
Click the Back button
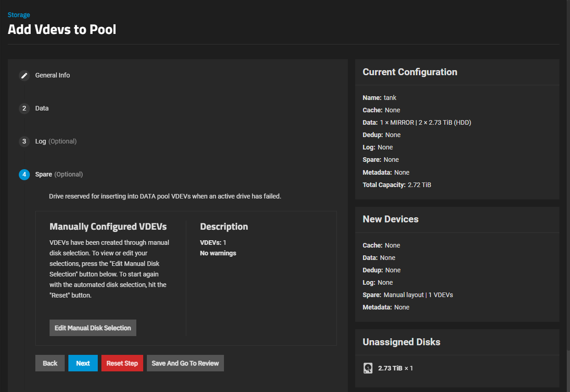pos(50,363)
